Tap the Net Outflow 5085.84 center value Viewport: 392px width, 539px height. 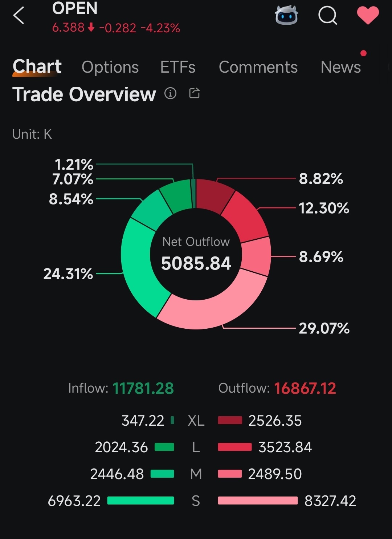pos(196,263)
